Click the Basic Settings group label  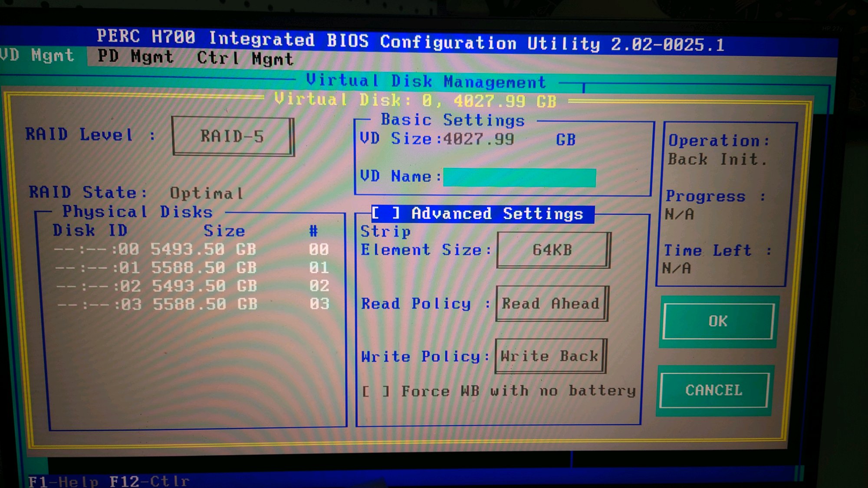click(453, 120)
